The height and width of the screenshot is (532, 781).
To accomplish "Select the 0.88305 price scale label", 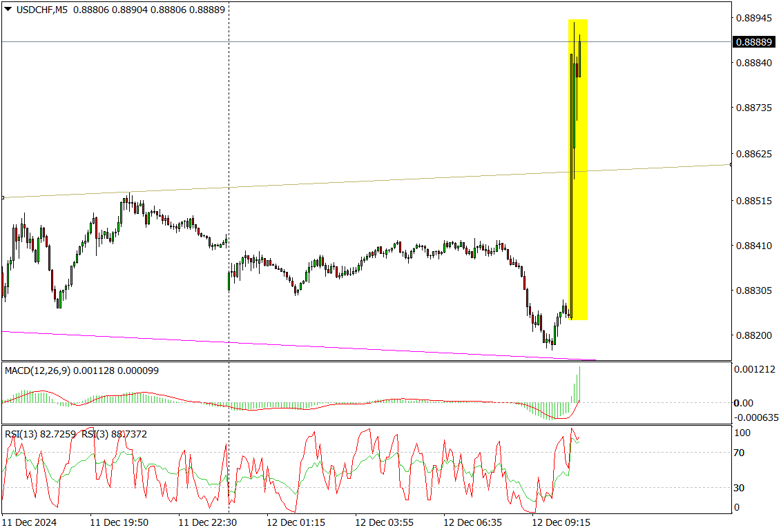I will 754,290.
